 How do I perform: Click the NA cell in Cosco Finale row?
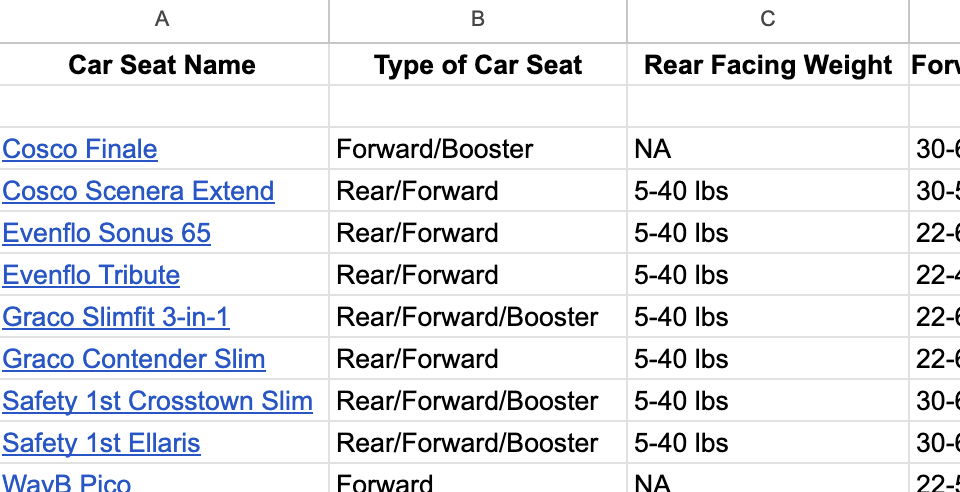(768, 149)
